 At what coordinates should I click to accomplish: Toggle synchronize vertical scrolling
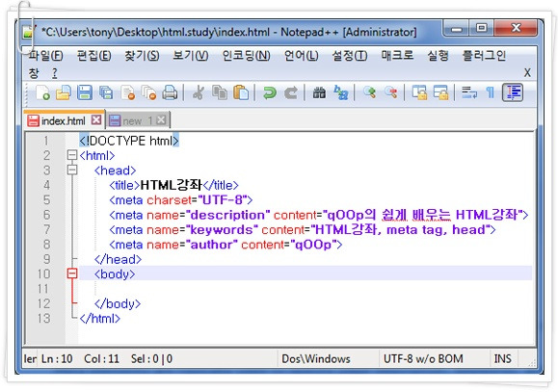[419, 93]
